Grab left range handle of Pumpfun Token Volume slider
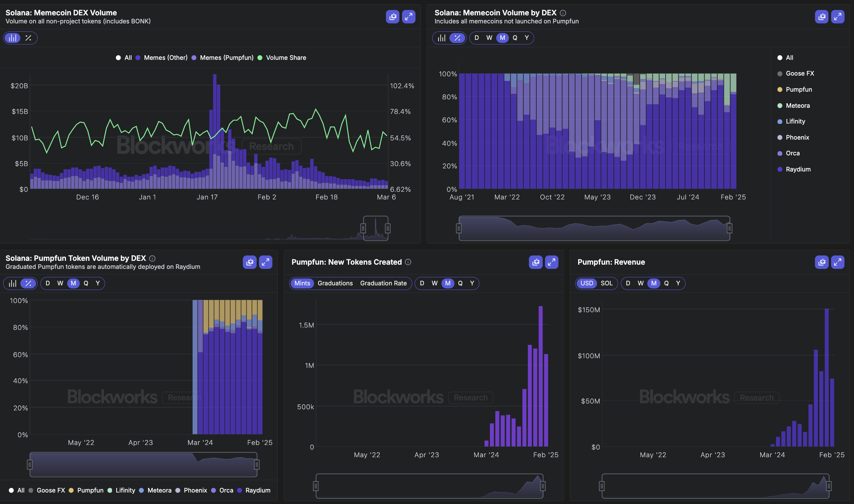Image resolution: width=854 pixels, height=504 pixels. (30, 465)
